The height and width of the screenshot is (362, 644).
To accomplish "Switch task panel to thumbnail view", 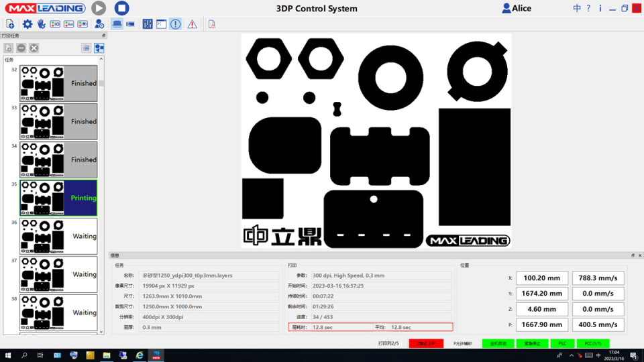I will point(99,48).
